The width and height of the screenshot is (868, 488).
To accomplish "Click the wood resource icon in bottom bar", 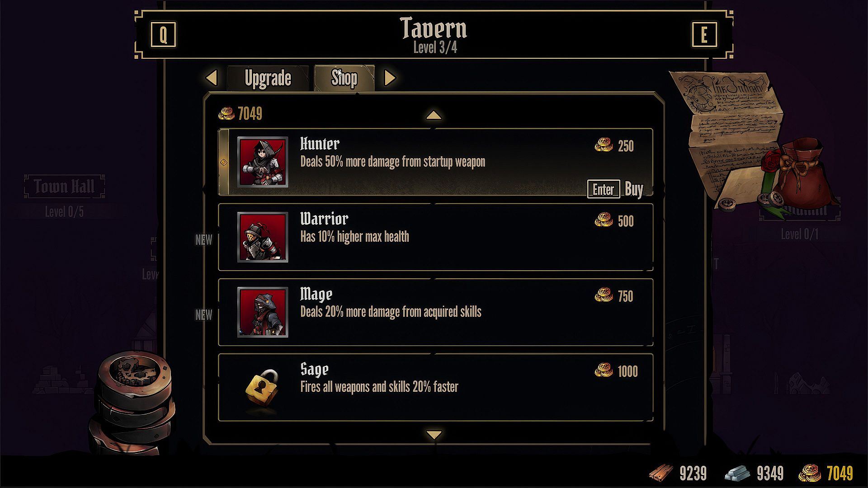I will click(661, 473).
